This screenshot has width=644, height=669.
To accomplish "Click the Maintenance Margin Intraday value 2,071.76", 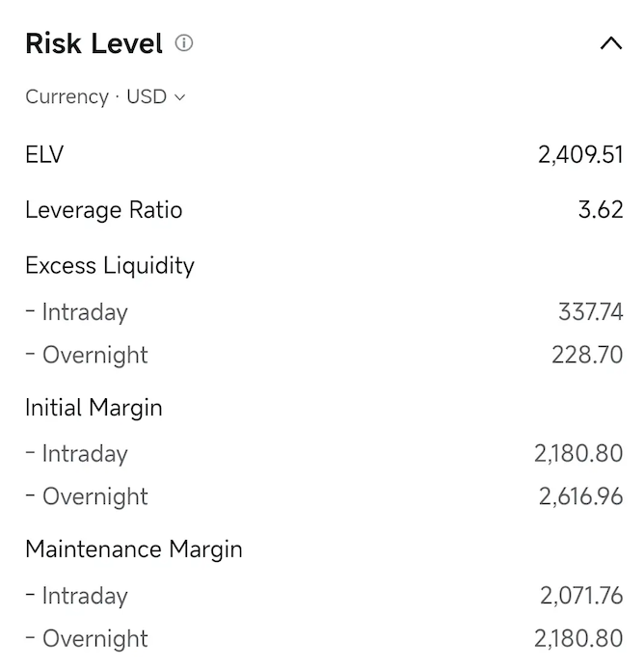I will click(581, 596).
